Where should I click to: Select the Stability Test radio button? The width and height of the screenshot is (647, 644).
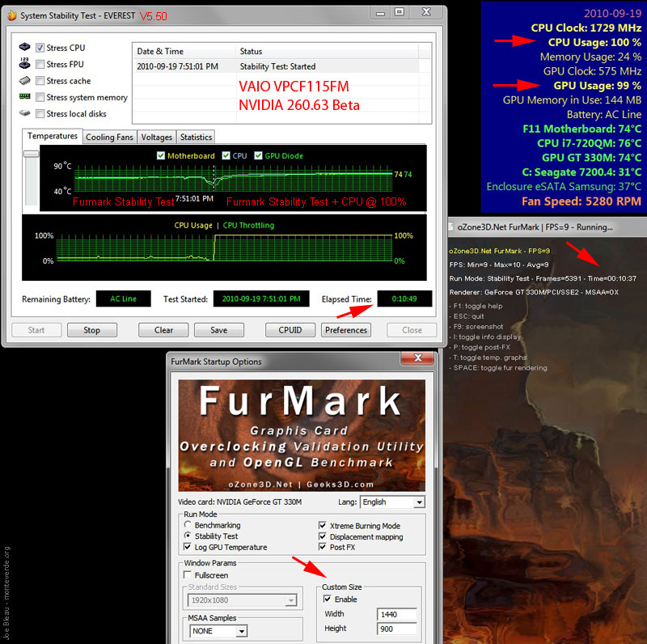(188, 536)
